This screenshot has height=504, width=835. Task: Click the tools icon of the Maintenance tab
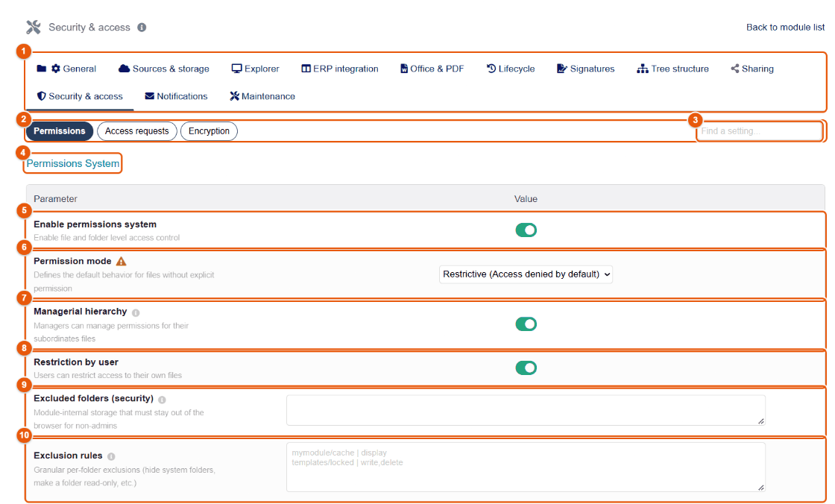(x=234, y=96)
